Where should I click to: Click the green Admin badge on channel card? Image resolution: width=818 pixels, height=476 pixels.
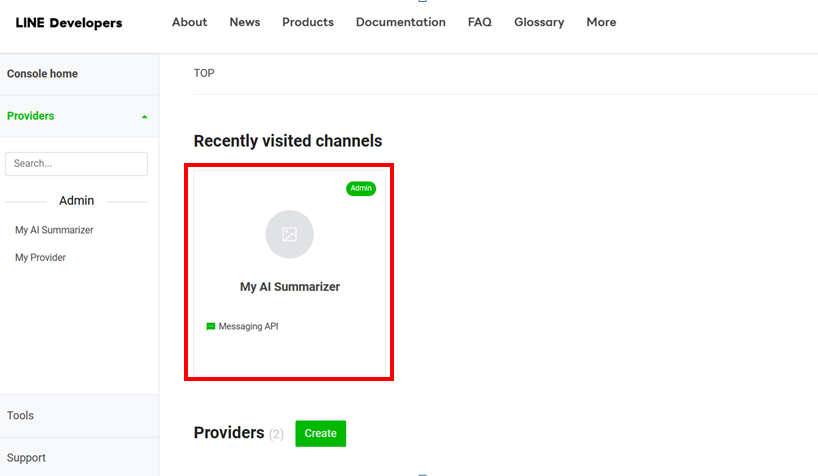(360, 188)
